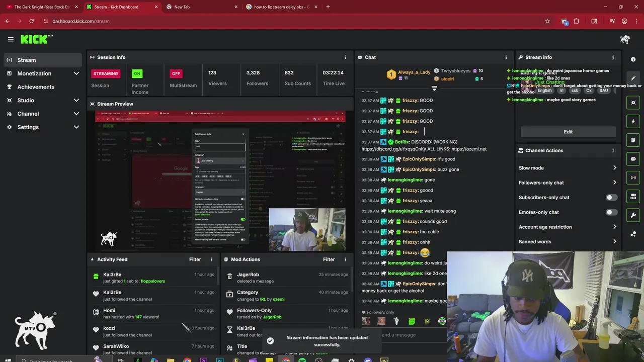Open Banned words options

[568, 242]
